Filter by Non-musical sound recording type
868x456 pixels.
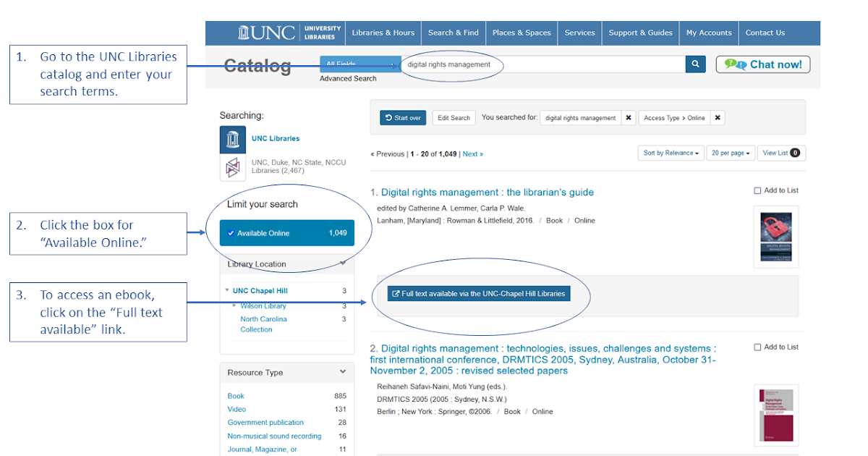coord(274,436)
